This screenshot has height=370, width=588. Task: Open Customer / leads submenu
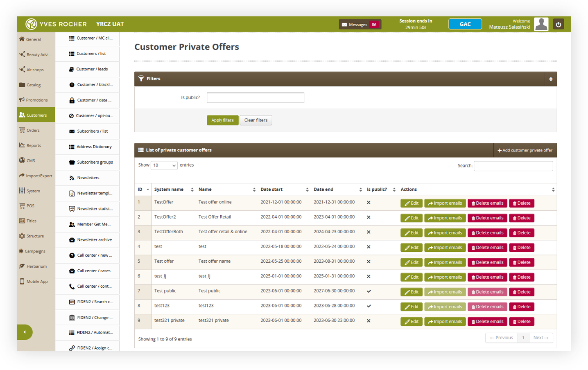tap(87, 69)
